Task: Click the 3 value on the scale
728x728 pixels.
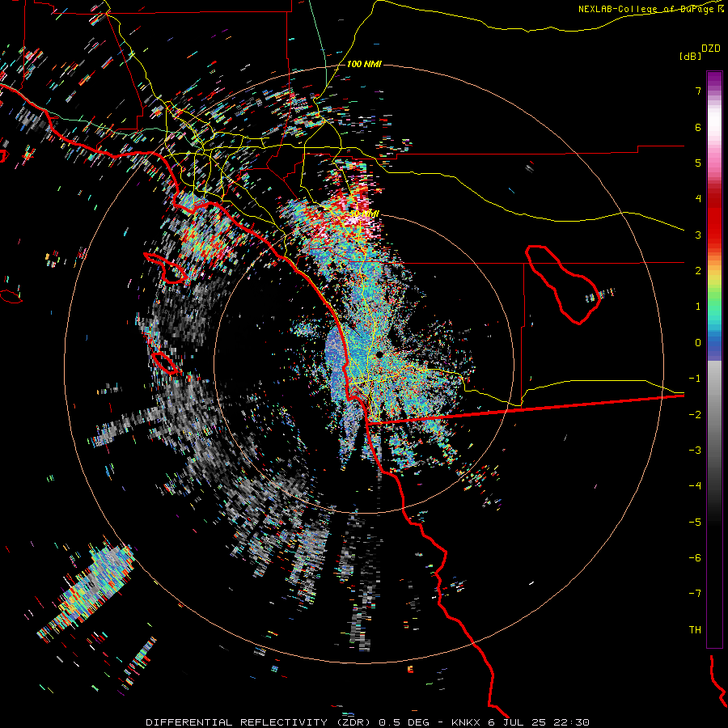Action: point(698,235)
